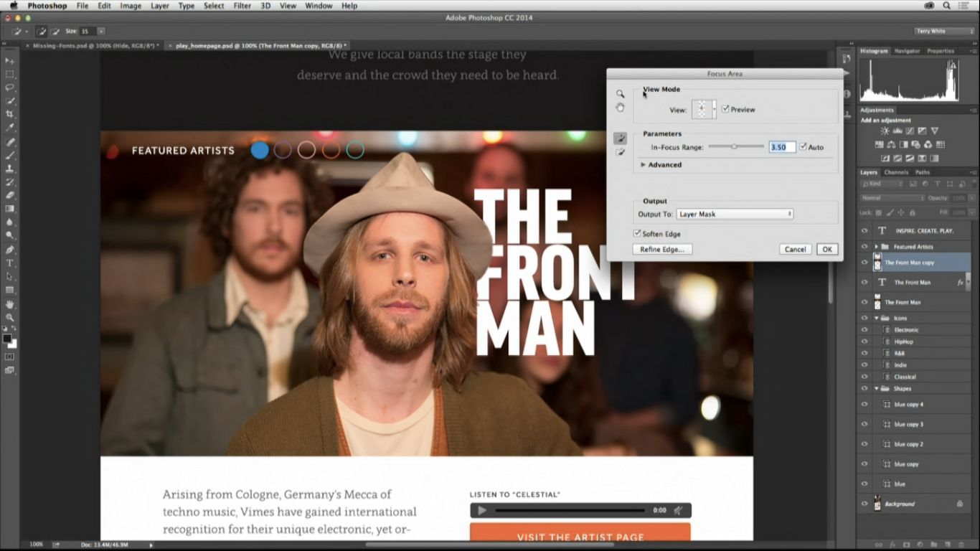Screen dimensions: 980x551
Task: Select the Clone Stamp tool
Action: coord(10,169)
